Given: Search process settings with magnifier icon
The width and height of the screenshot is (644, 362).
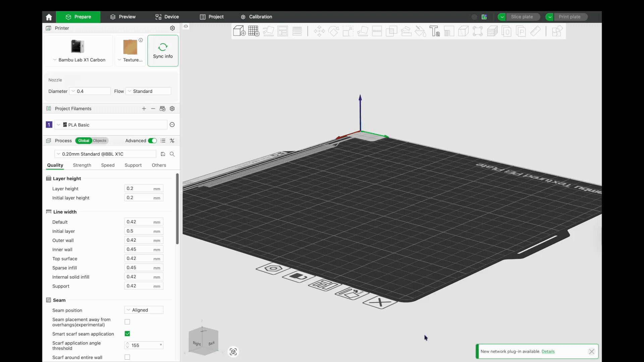Looking at the screenshot, I should [x=172, y=154].
